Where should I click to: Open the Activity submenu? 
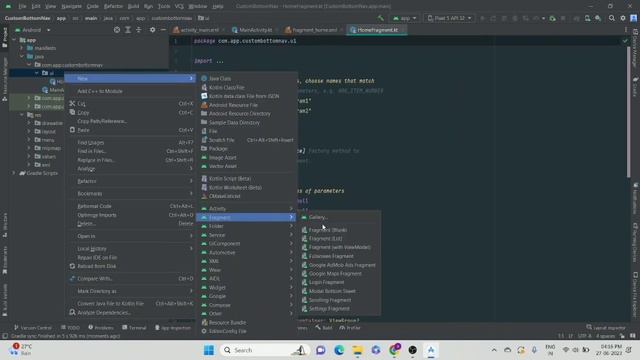pyautogui.click(x=247, y=209)
